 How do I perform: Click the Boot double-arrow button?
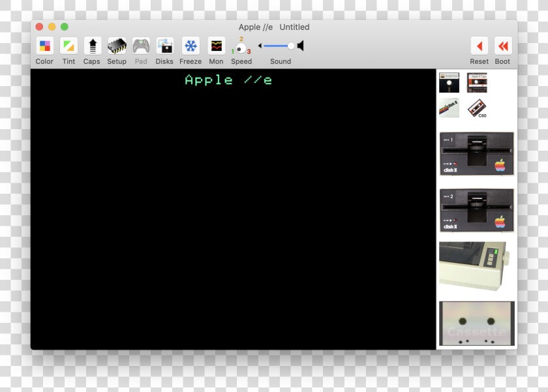coord(503,46)
